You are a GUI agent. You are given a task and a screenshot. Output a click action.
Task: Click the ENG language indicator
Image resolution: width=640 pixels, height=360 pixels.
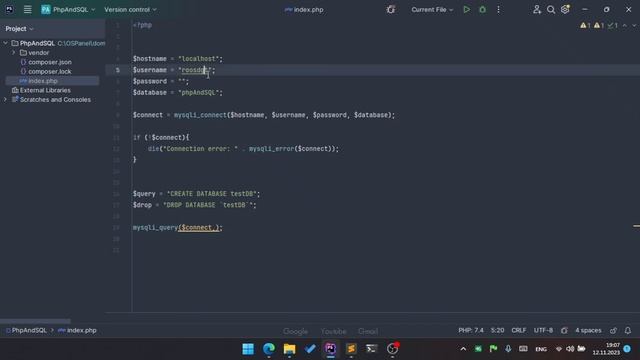point(541,349)
